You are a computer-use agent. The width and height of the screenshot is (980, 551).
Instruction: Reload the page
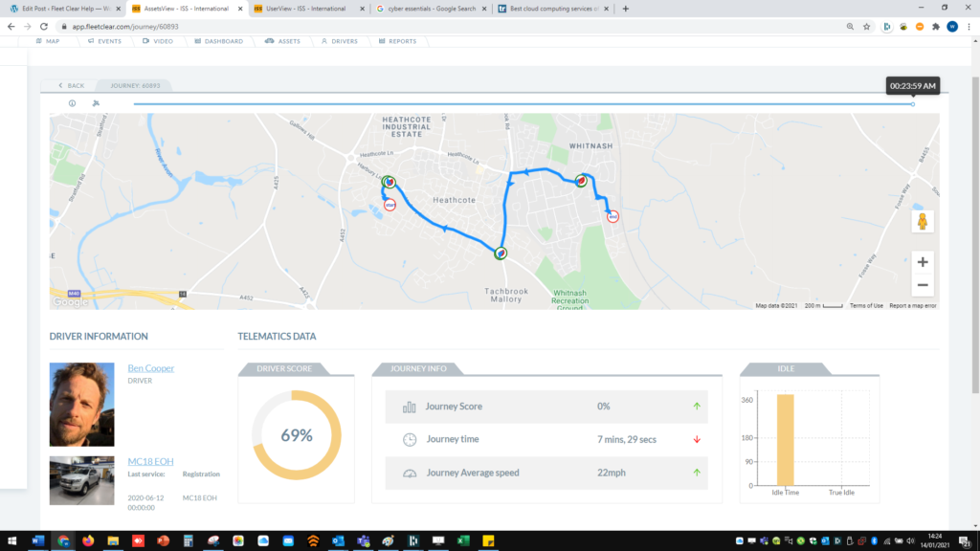click(x=44, y=27)
